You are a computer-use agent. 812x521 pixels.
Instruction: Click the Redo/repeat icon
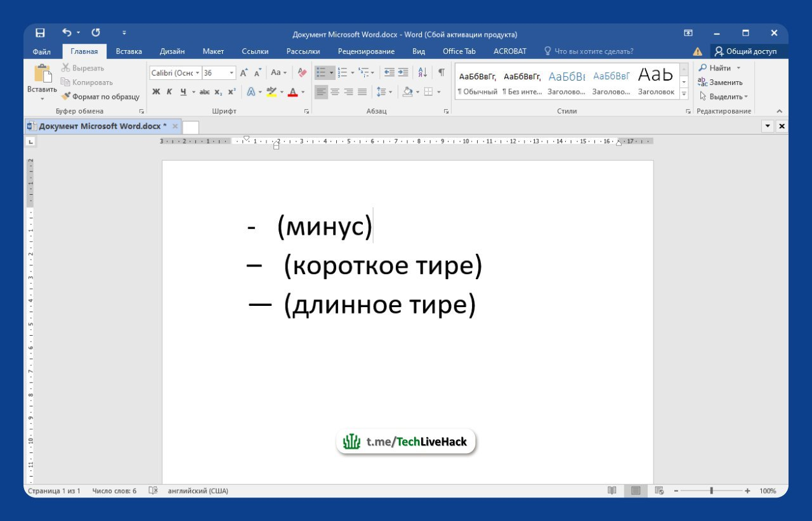[x=96, y=33]
